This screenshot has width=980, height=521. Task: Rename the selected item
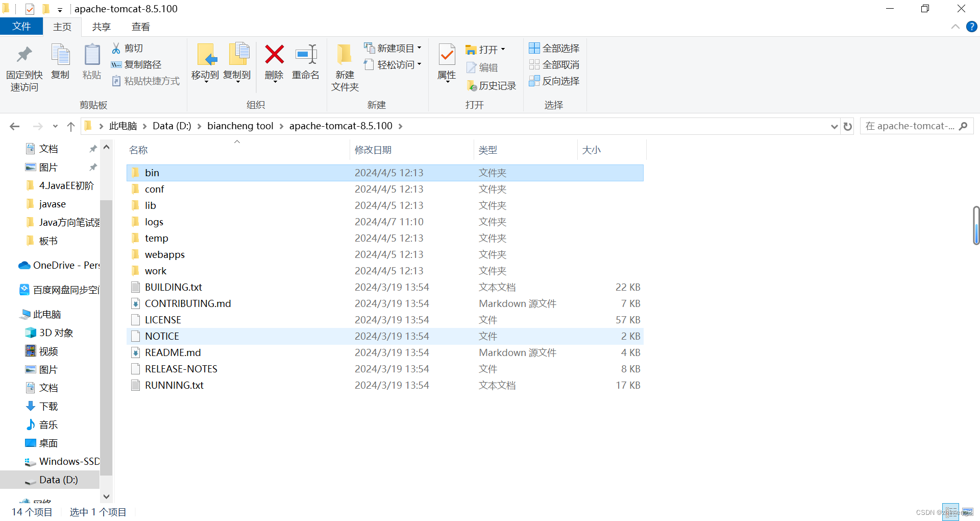[305, 62]
